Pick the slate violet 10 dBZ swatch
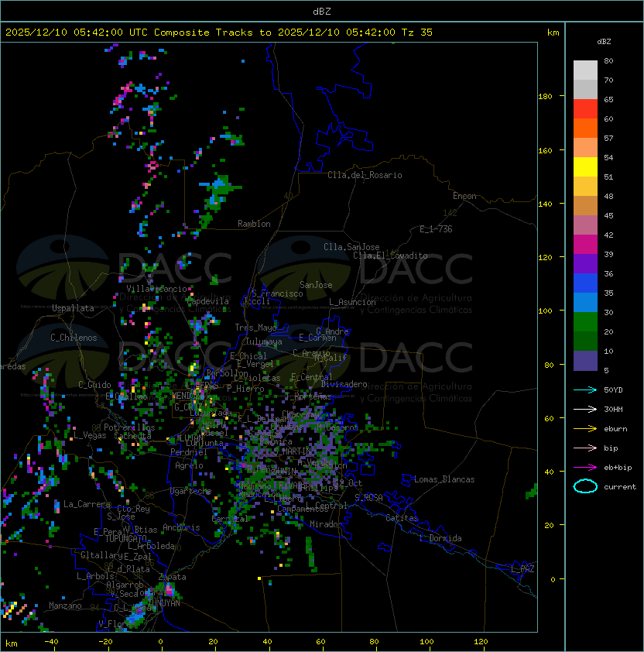Viewport: 644px width, 652px height. 585,361
